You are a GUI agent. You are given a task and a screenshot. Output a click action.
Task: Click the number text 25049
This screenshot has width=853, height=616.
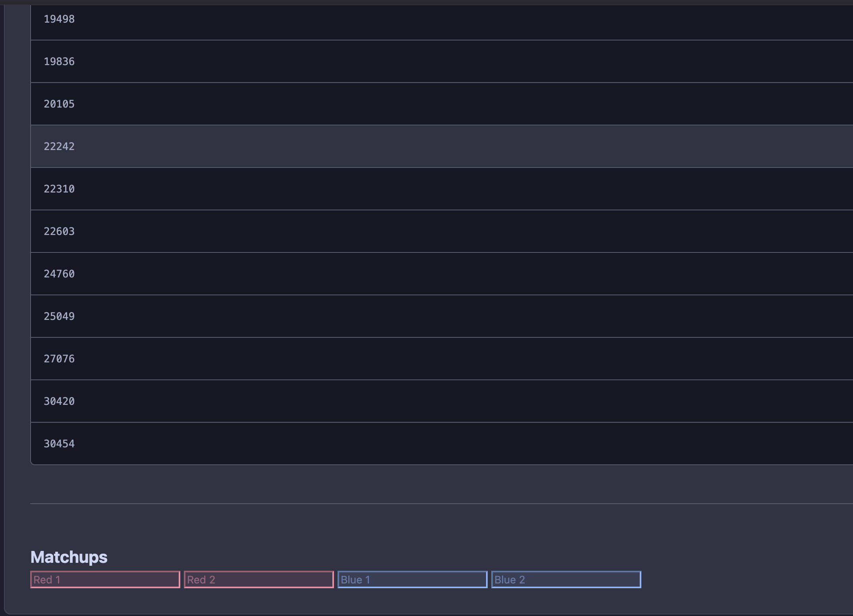tap(59, 316)
